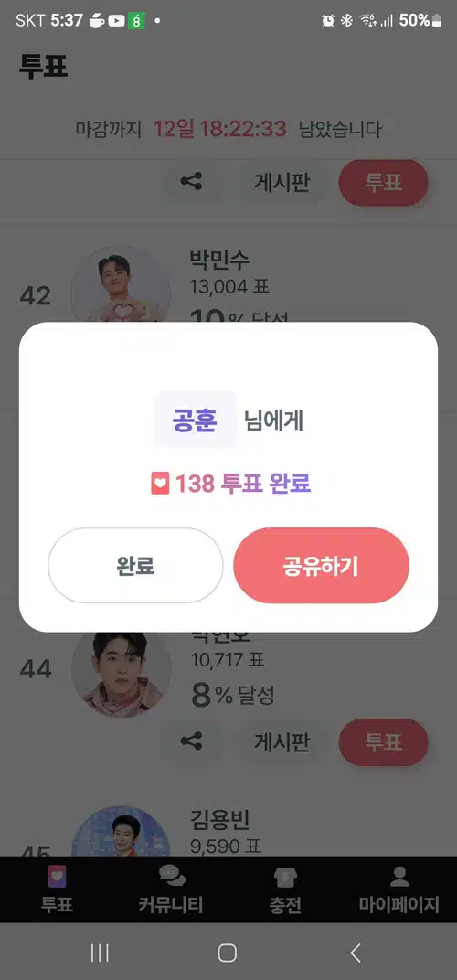Click the pink 공유하기 button

322,566
